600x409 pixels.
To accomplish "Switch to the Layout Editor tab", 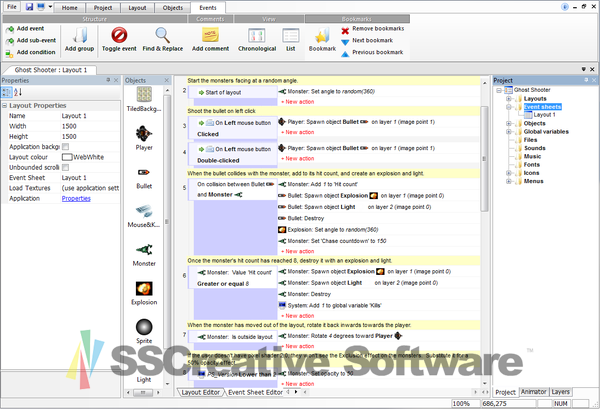I will point(201,393).
